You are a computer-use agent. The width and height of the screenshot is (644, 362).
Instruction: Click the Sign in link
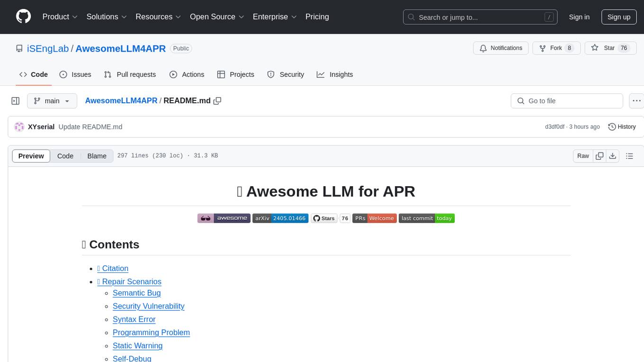tap(579, 17)
